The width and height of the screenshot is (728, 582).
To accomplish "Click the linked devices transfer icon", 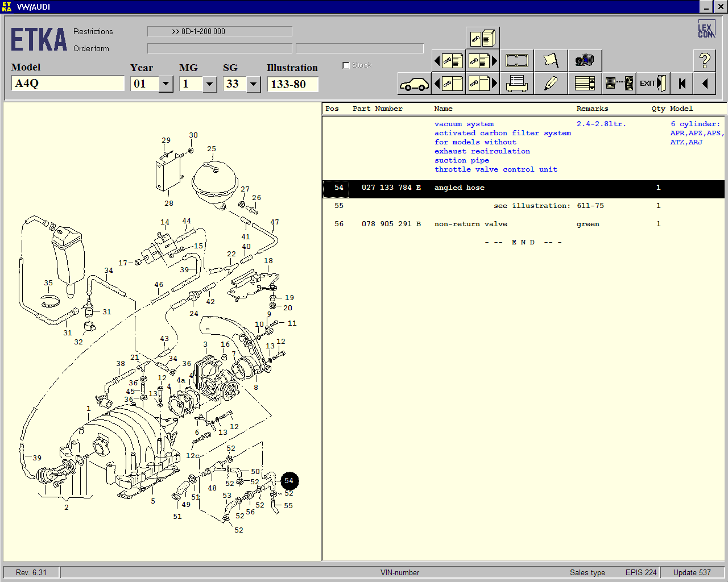I will pyautogui.click(x=619, y=84).
